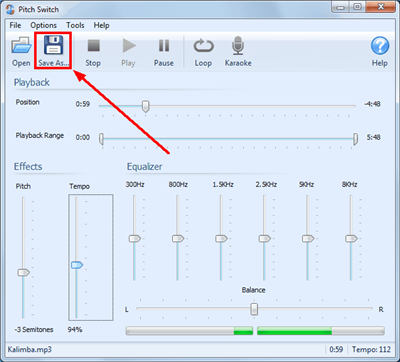Open the Options menu
The height and width of the screenshot is (362, 400).
pos(44,25)
